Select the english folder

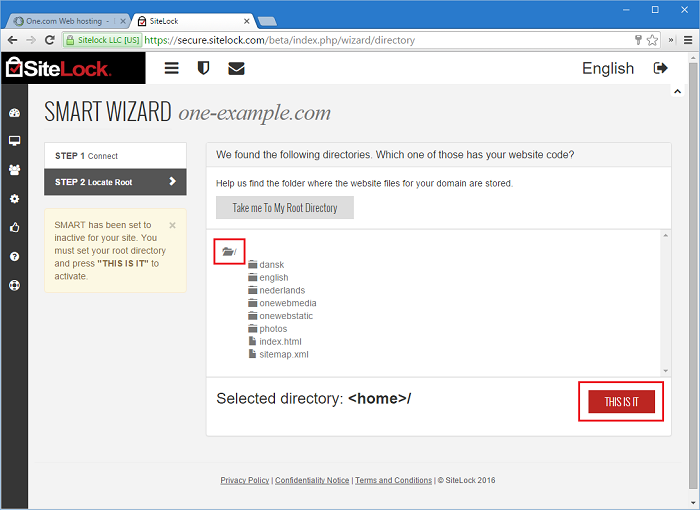click(268, 277)
